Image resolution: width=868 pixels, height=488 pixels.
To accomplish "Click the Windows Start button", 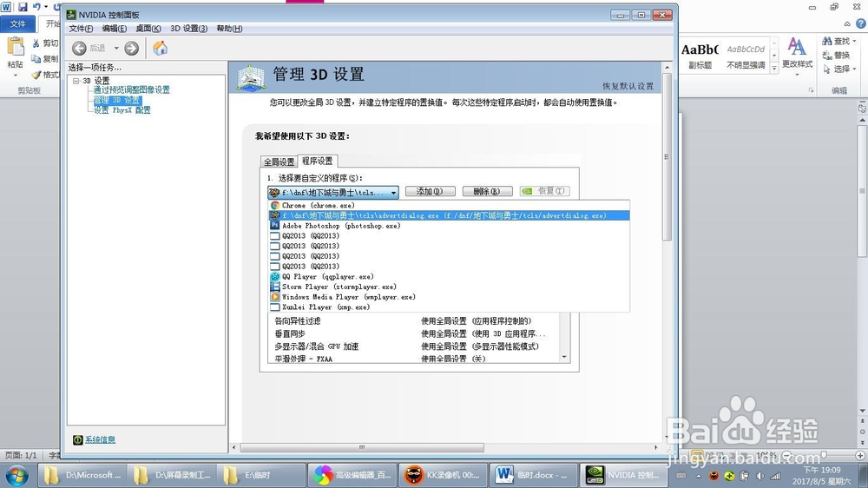I will 16,476.
